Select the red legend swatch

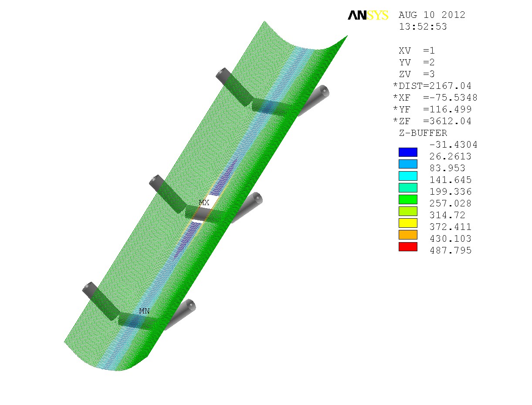click(x=408, y=247)
